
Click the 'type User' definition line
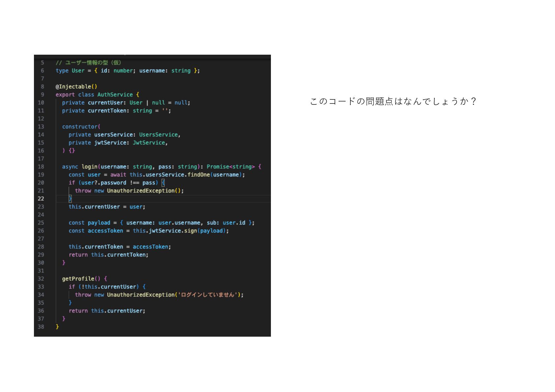click(x=128, y=70)
